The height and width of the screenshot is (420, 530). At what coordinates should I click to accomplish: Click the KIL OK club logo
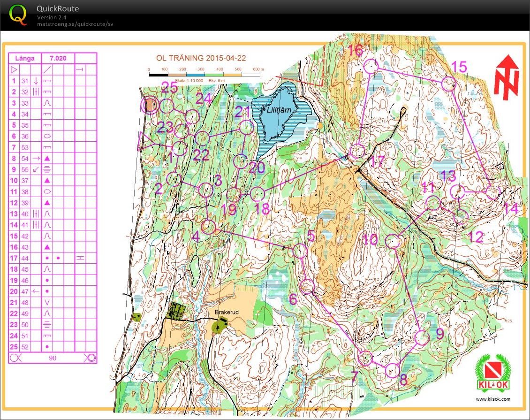pyautogui.click(x=493, y=374)
